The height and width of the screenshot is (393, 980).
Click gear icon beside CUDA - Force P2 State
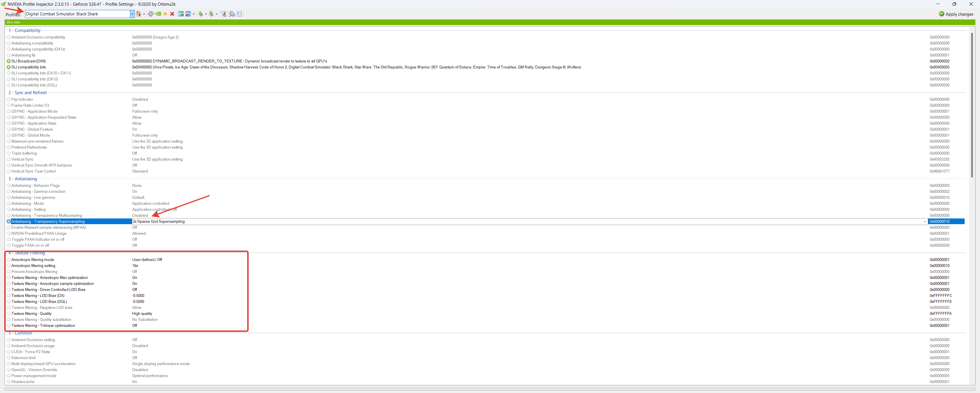(8, 352)
